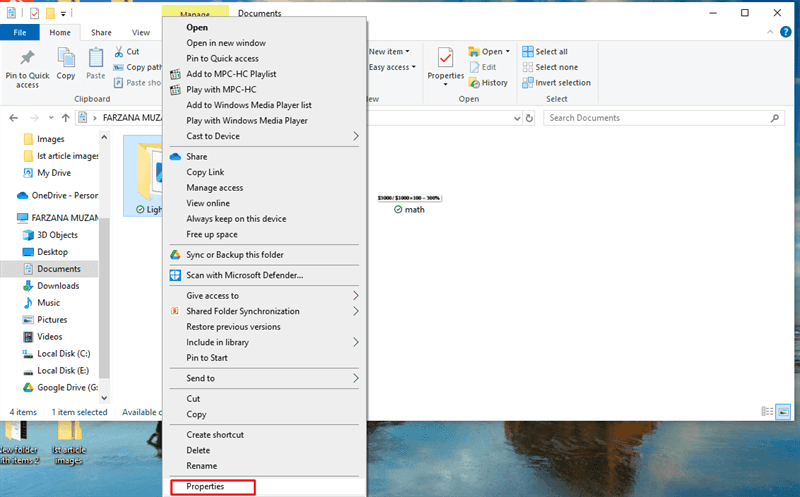
Task: Switch to details view layout icon
Action: 767,411
